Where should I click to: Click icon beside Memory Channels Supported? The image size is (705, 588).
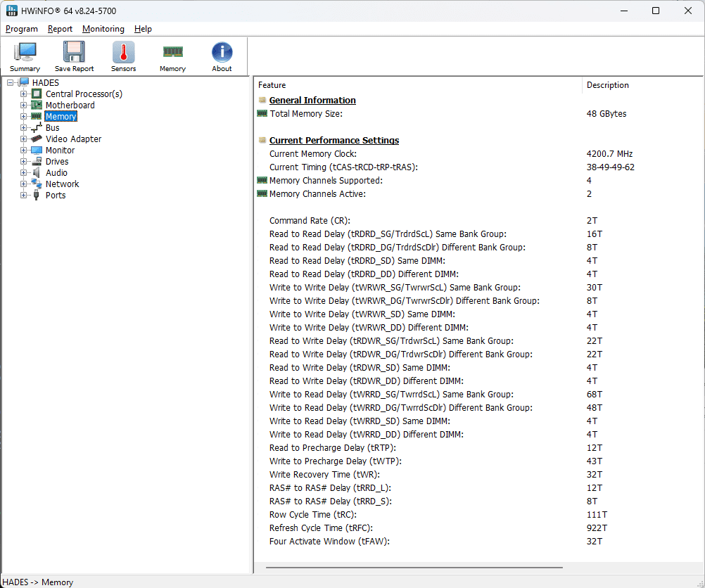point(262,181)
